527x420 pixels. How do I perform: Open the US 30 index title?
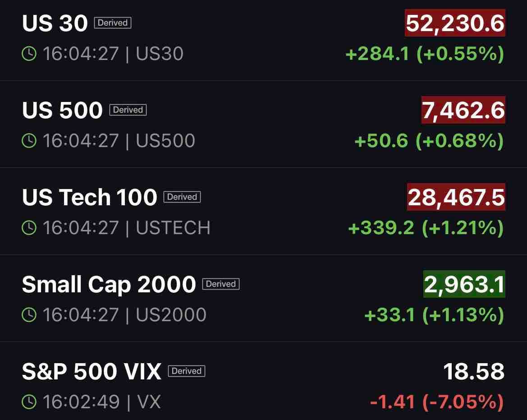[x=55, y=23]
